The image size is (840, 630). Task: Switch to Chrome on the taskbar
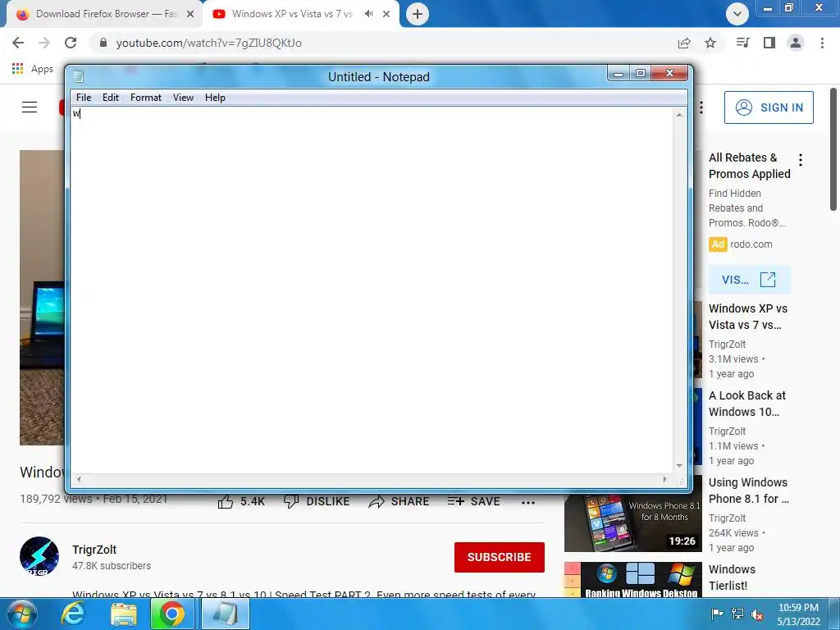(x=171, y=614)
